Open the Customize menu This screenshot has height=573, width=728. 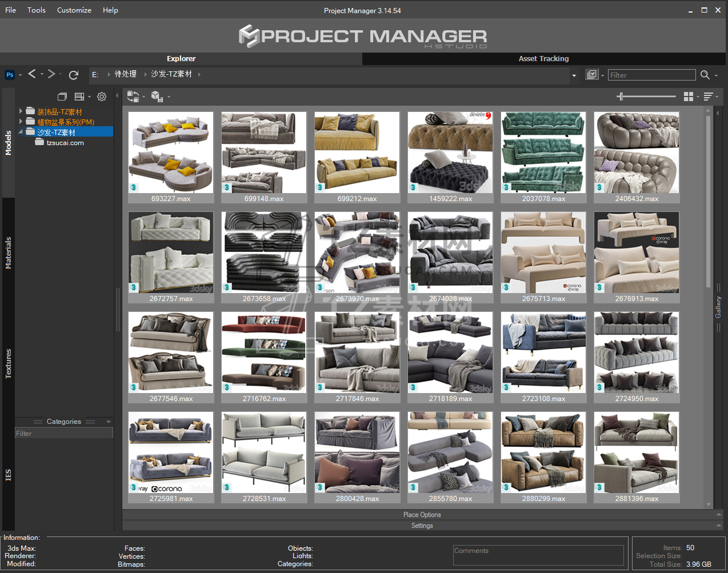[74, 10]
